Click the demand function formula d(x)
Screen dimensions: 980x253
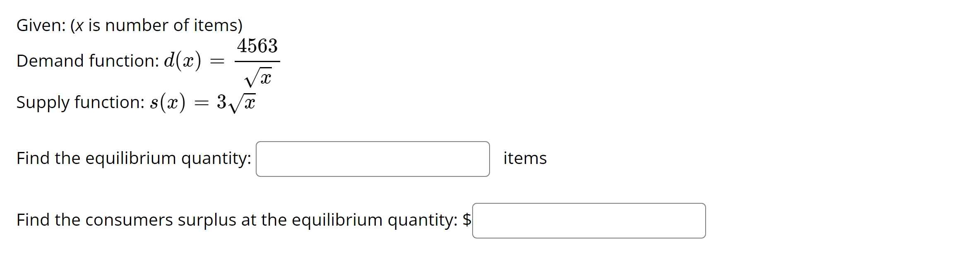(x=182, y=61)
